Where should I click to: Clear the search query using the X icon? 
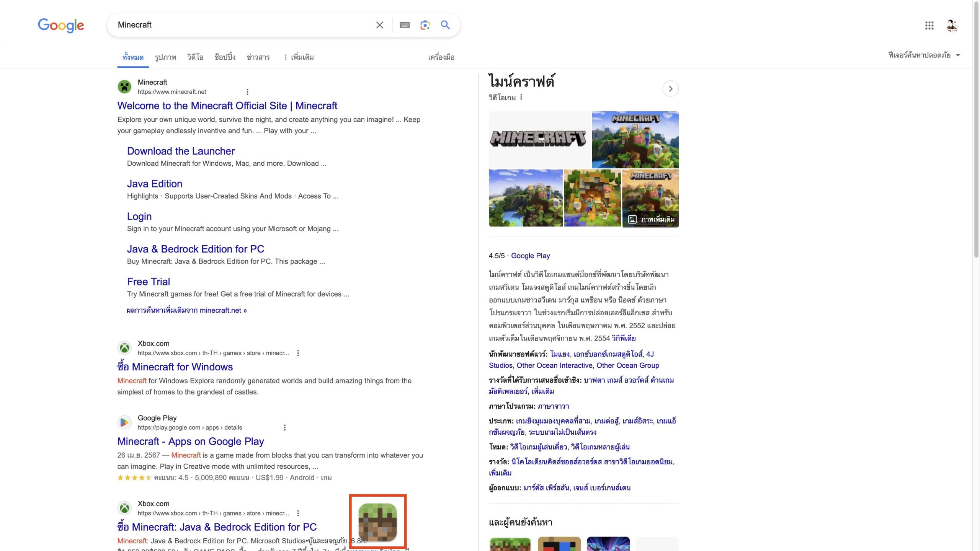tap(379, 24)
